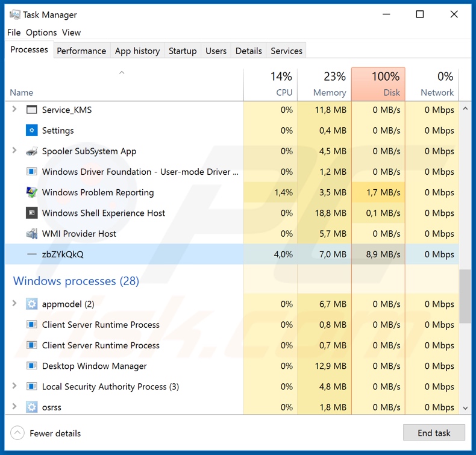Close the Task Manager window
The width and height of the screenshot is (476, 455).
(x=454, y=14)
